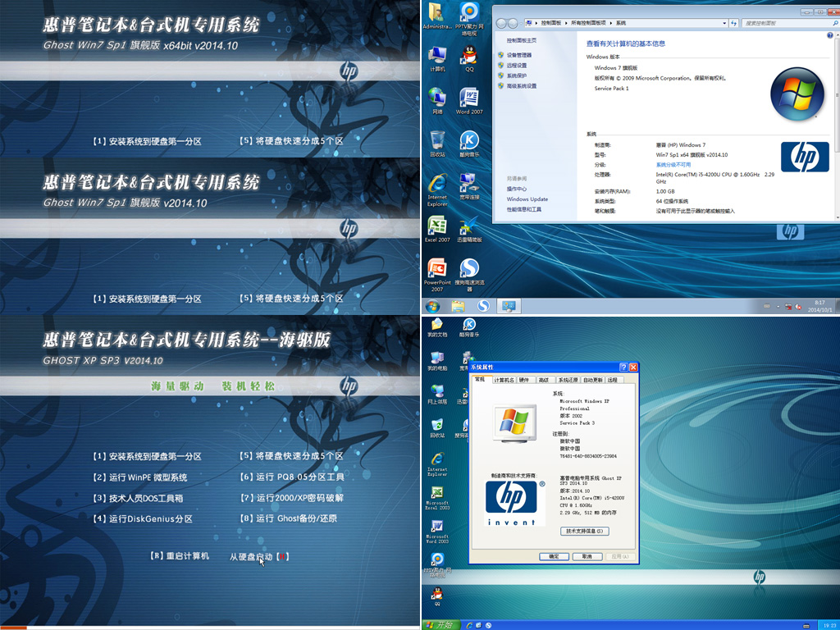840x630 pixels.
Task: Go back in Control Panel window
Action: (x=501, y=23)
